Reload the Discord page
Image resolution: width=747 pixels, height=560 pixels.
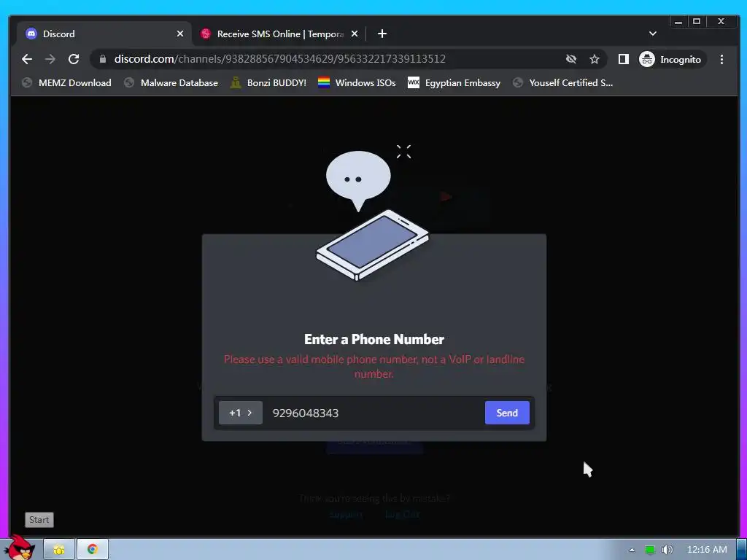[x=74, y=59]
